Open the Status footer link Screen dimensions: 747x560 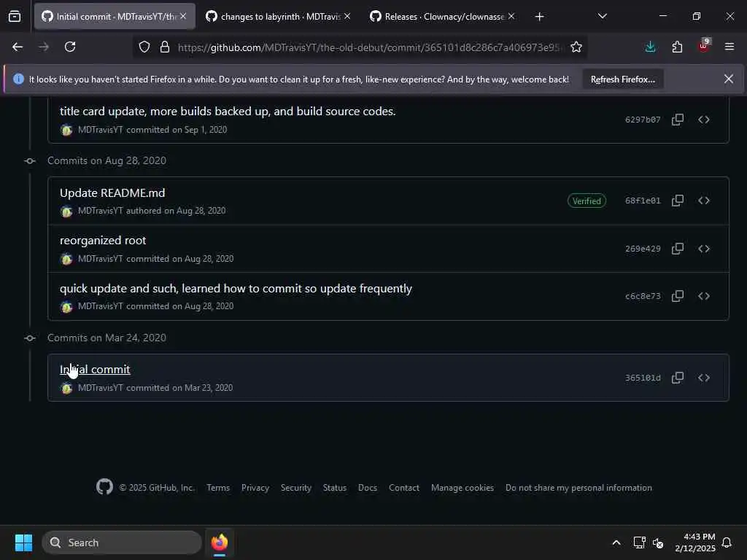(x=334, y=488)
